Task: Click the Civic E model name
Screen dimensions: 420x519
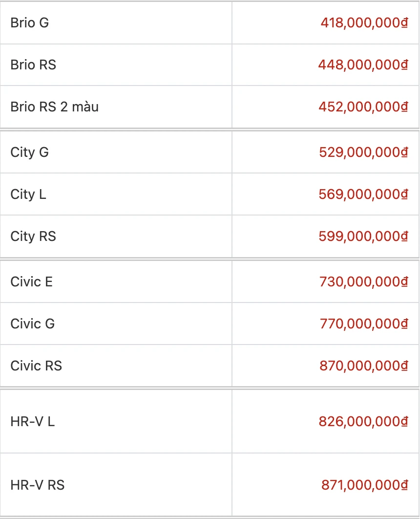Action: point(31,282)
